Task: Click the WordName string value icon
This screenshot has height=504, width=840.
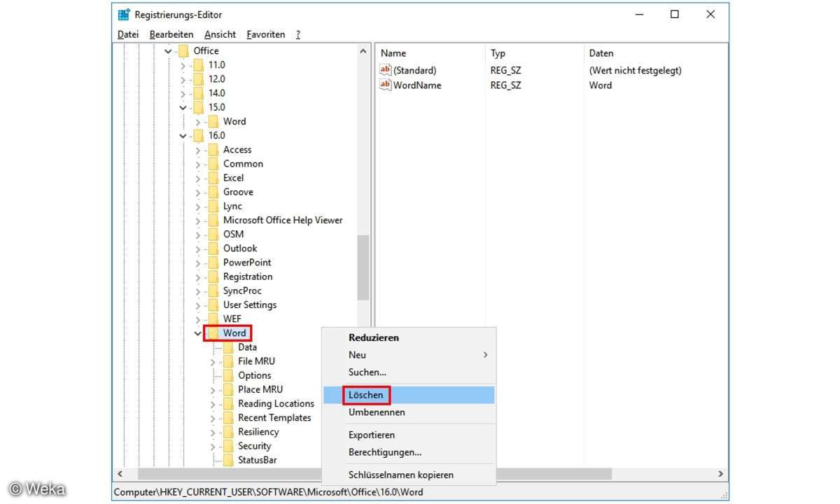Action: [385, 85]
